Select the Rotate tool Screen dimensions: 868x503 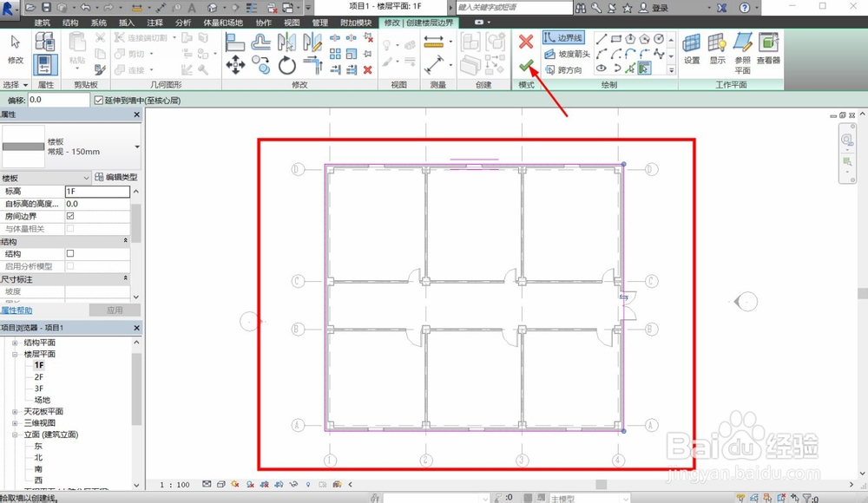(286, 65)
